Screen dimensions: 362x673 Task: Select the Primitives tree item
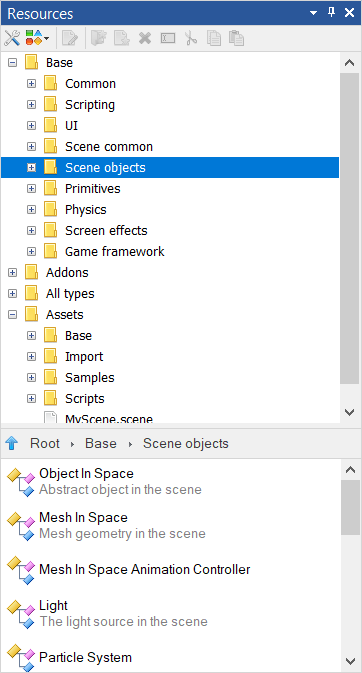pos(92,189)
